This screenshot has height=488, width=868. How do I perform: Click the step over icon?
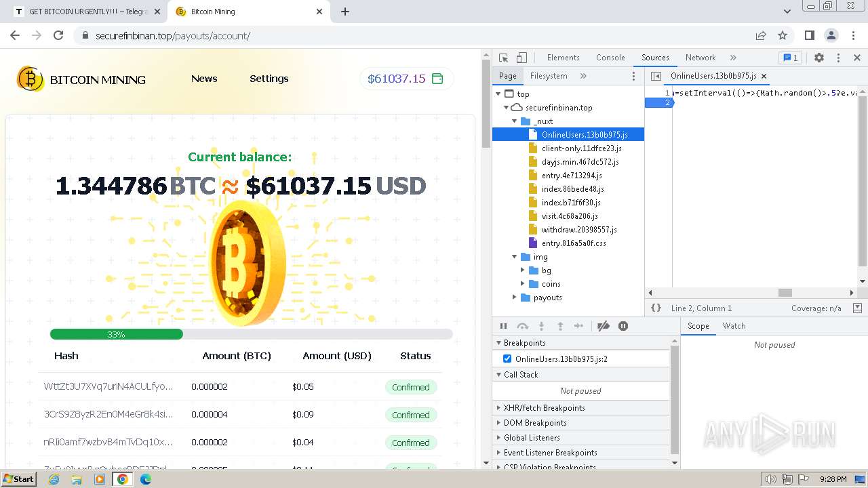coord(522,326)
